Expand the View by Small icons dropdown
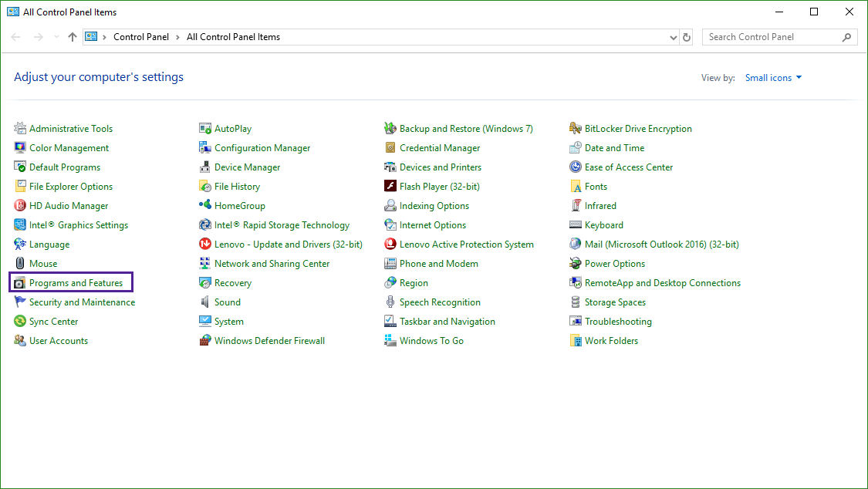 (773, 78)
